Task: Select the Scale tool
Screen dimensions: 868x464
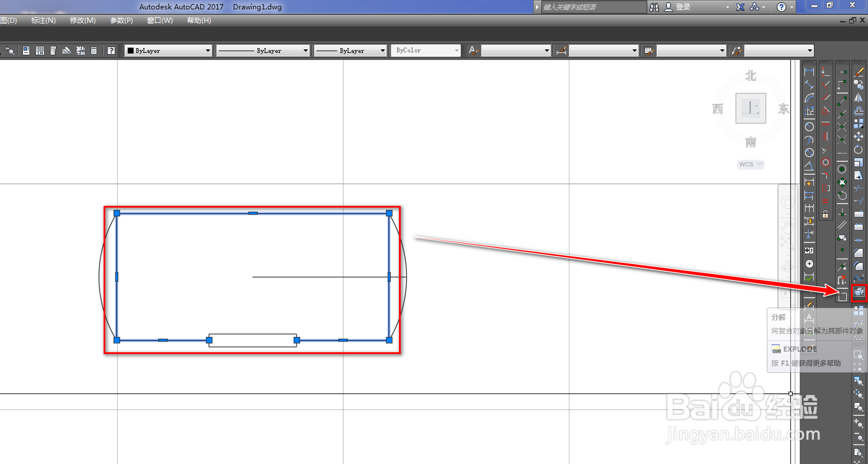Action: 859,162
